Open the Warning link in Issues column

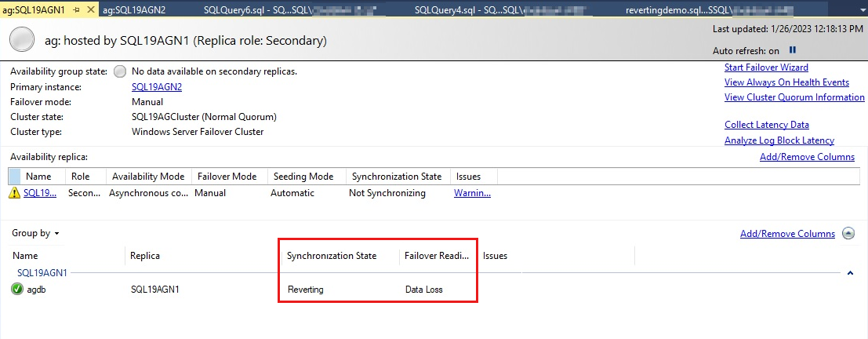click(472, 193)
